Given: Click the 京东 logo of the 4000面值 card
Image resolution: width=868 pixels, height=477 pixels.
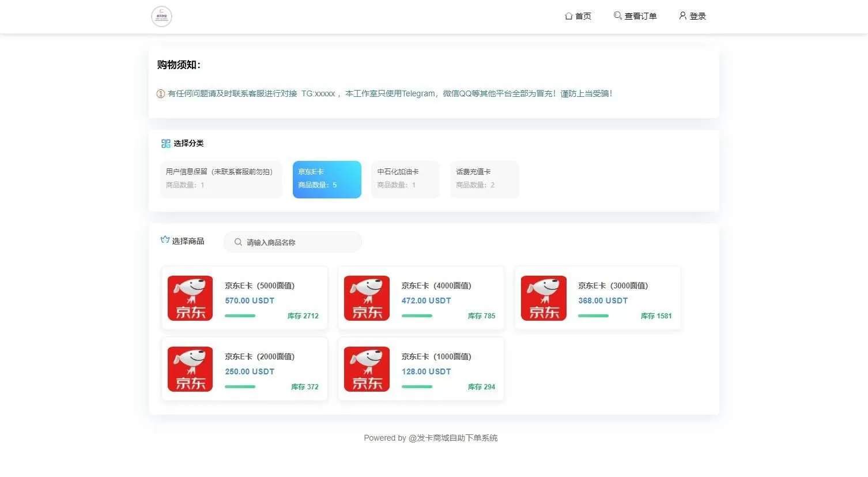Looking at the screenshot, I should [x=367, y=298].
